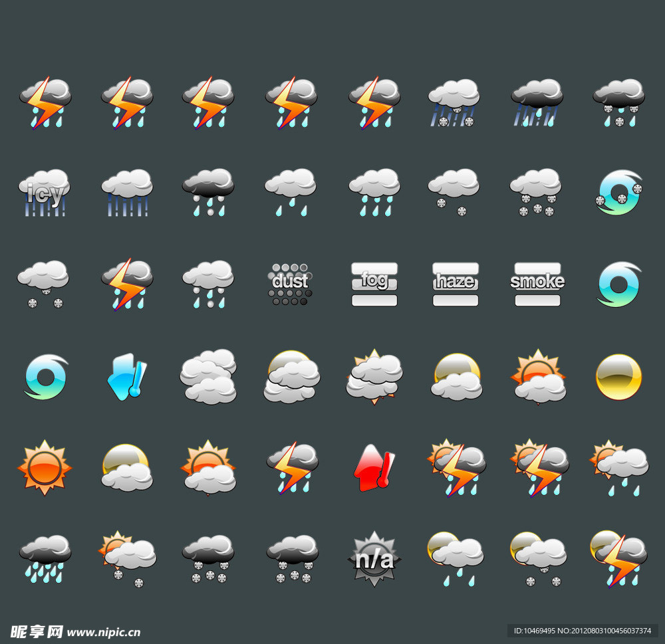665x644 pixels.
Task: Choose the moon with cloud and raindrops
Action: coord(456,558)
